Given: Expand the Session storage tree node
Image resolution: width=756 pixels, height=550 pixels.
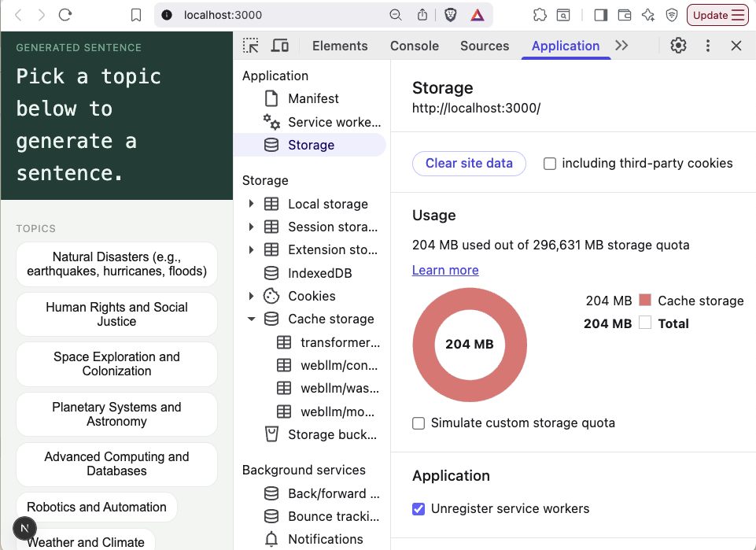Looking at the screenshot, I should (251, 227).
